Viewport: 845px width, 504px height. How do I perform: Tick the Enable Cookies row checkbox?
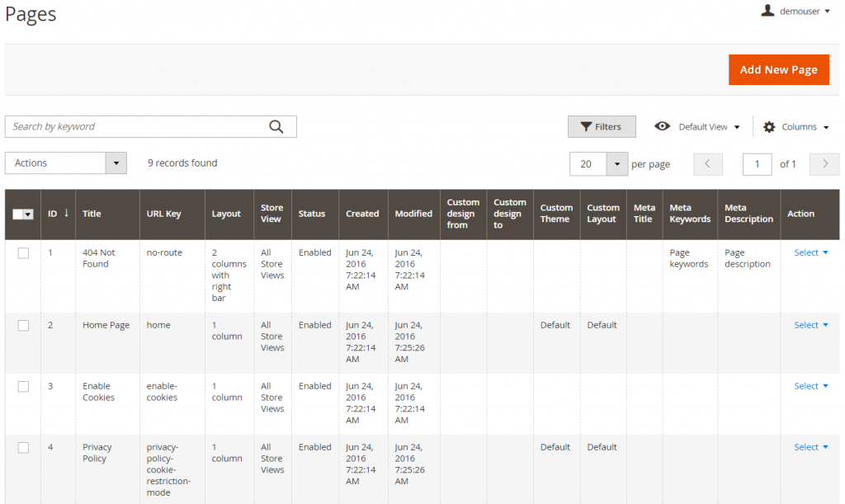23,387
